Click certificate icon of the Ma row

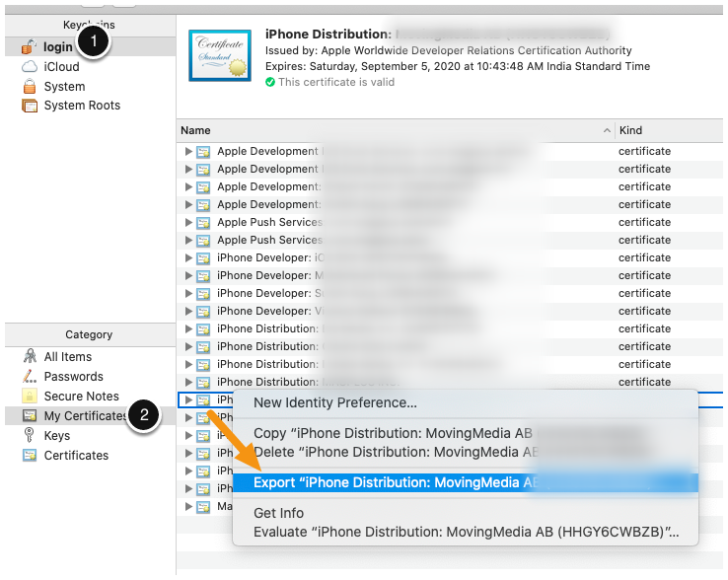203,507
